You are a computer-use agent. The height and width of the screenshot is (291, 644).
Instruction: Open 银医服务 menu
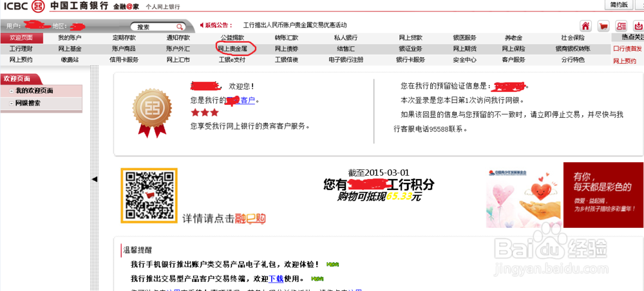point(465,38)
